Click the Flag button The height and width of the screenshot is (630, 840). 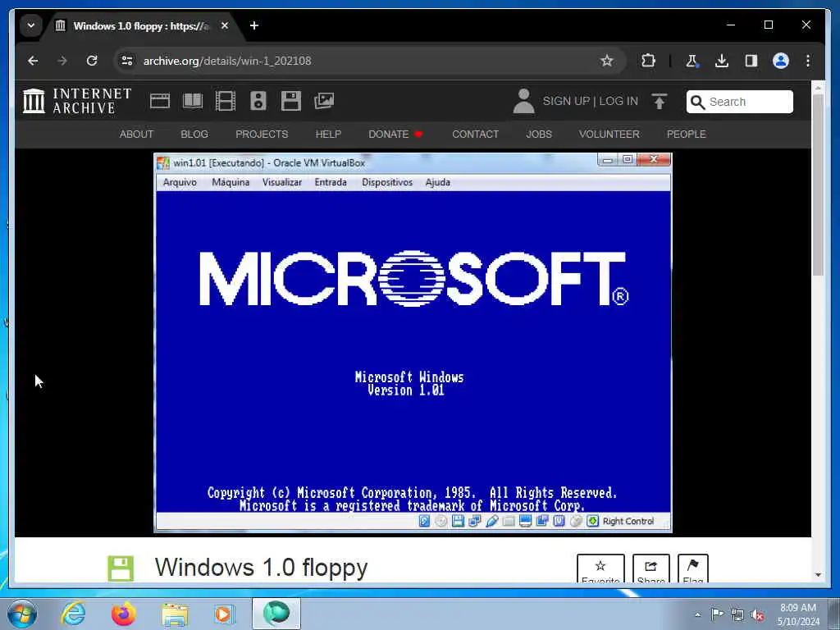[x=692, y=568]
